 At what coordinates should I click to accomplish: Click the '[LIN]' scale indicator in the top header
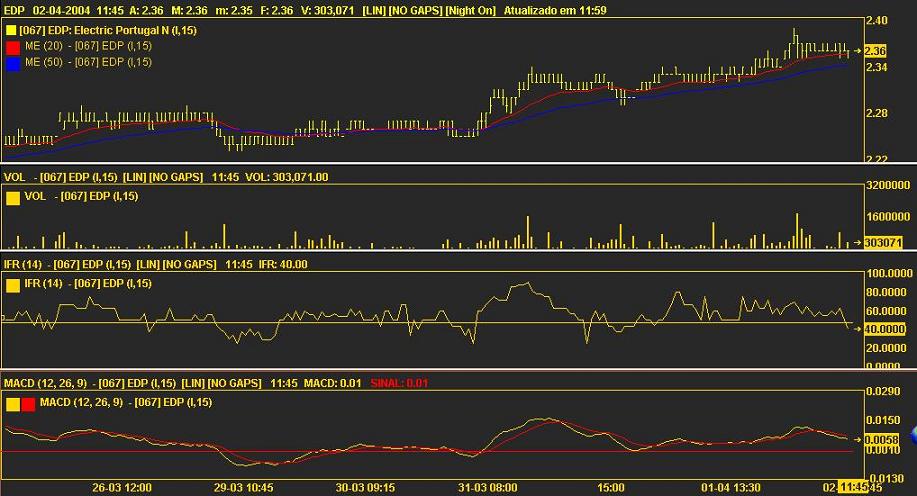[x=376, y=11]
